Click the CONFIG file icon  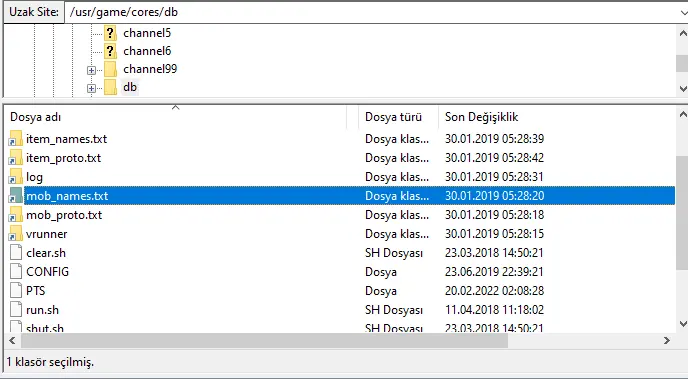coord(16,272)
